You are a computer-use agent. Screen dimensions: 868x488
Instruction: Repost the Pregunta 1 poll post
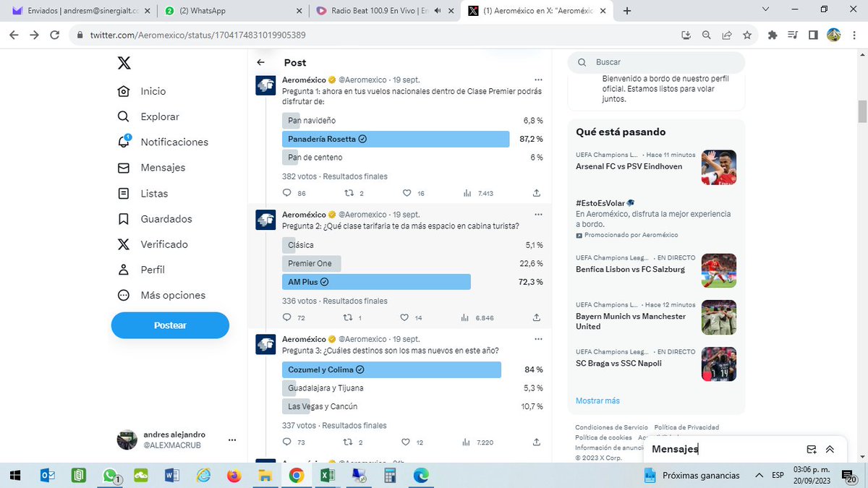[x=349, y=193]
